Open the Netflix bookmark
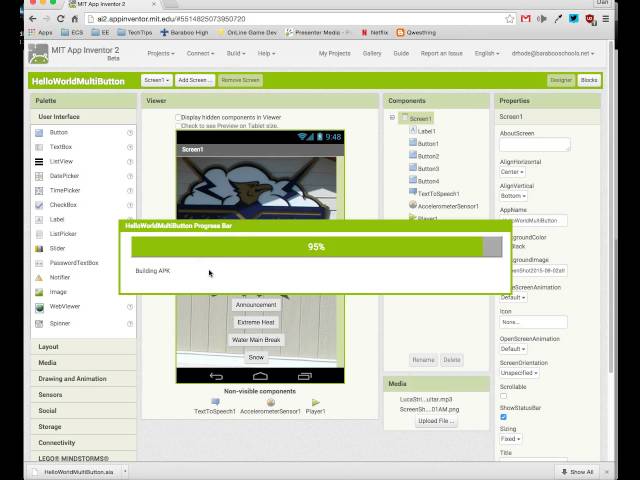Viewport: 640px width, 480px height. 375,33
